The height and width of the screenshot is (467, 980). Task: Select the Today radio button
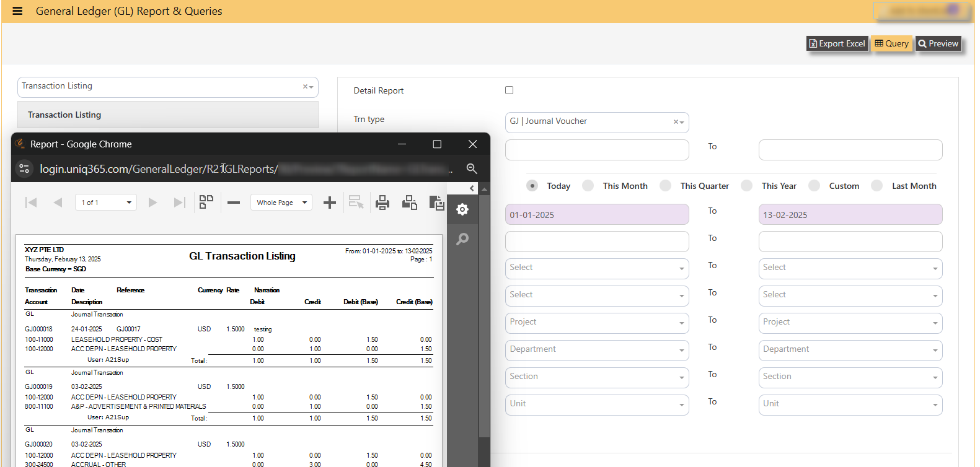coord(532,185)
